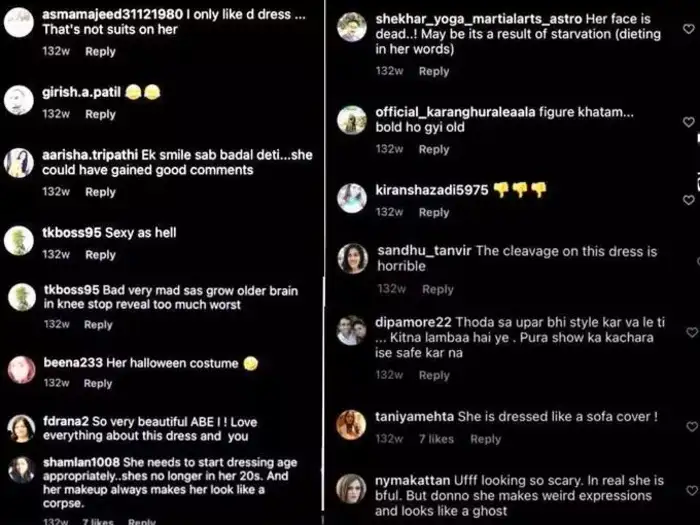Reply to girish.a.patil's emoji comment
Viewport: 700px width, 525px height.
(100, 115)
